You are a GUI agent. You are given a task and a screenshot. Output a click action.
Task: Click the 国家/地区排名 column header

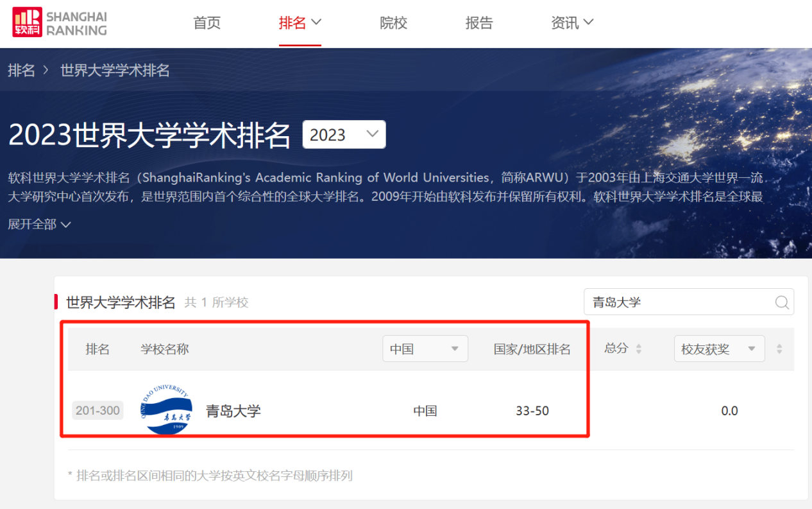pyautogui.click(x=532, y=349)
